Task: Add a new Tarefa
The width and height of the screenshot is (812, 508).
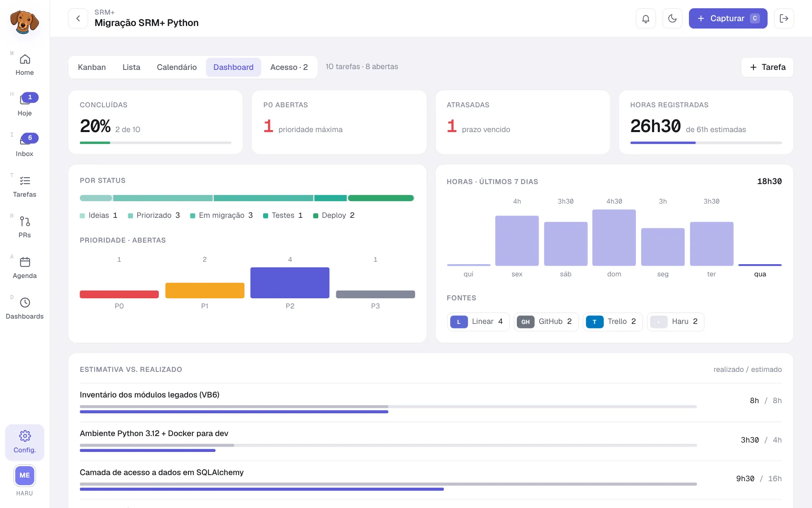Action: 767,67
